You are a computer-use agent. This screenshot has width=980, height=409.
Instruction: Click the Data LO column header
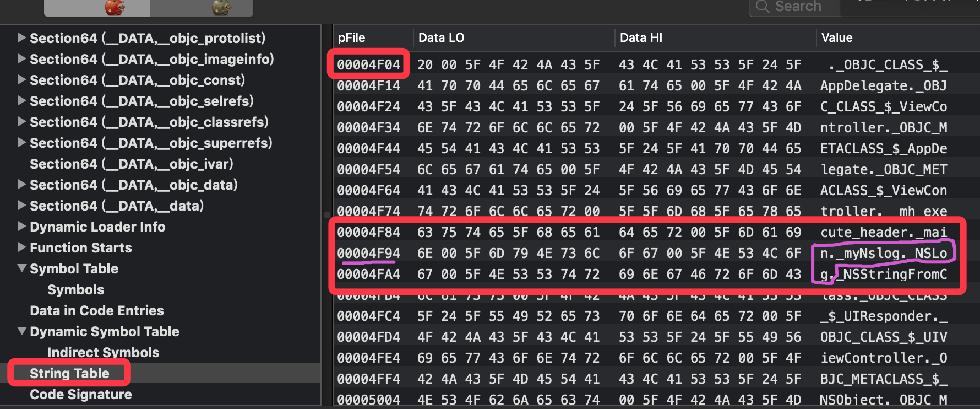pos(441,37)
